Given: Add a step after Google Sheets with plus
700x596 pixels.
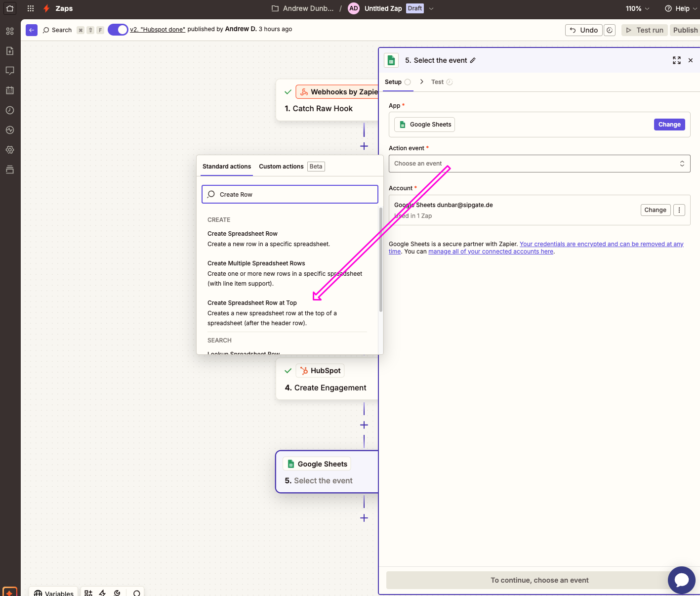Looking at the screenshot, I should (x=364, y=518).
